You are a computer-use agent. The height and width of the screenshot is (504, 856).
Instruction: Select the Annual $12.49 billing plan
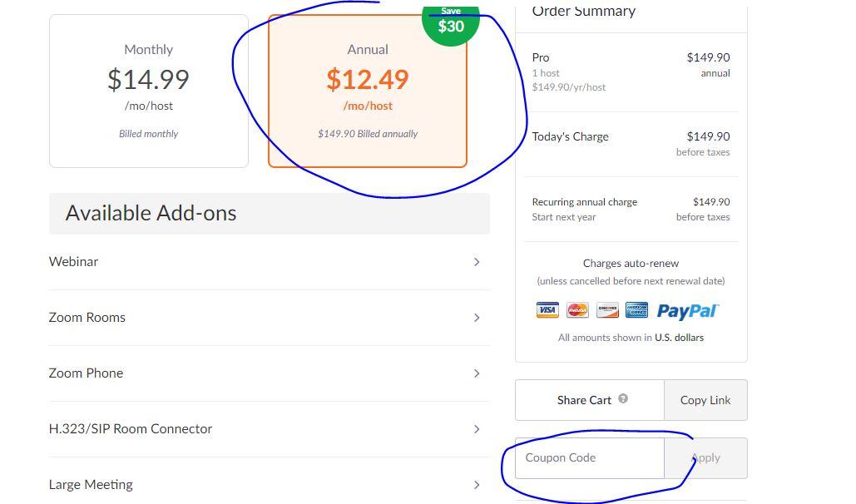click(367, 91)
